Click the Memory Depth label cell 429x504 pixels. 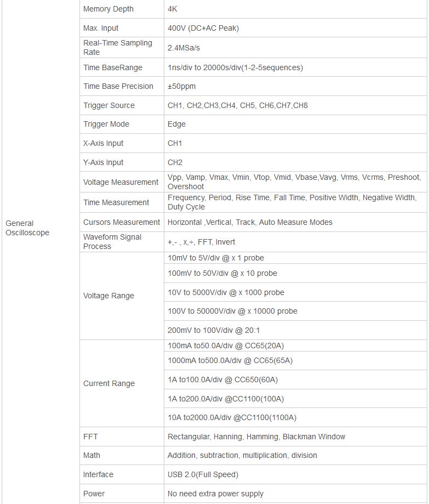pos(122,9)
